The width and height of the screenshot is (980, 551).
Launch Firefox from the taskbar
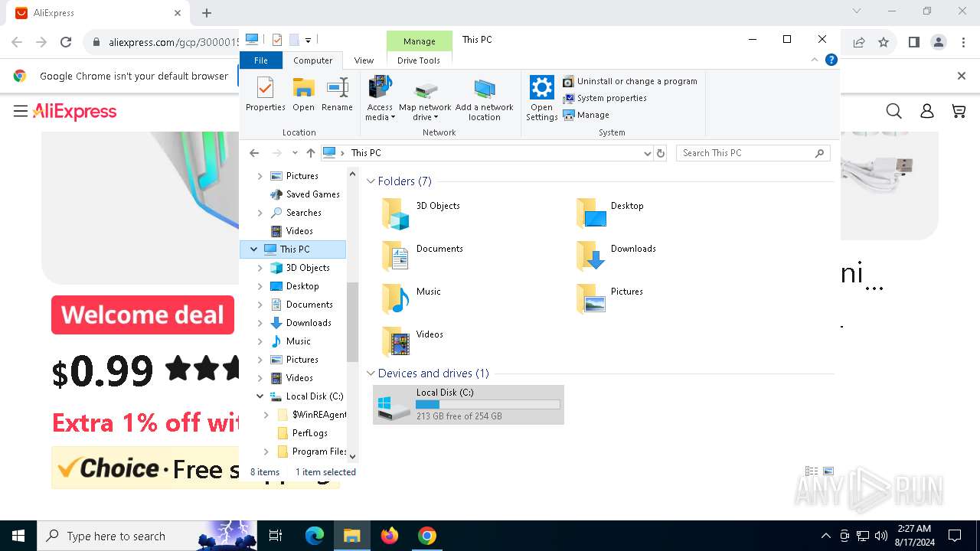click(390, 536)
